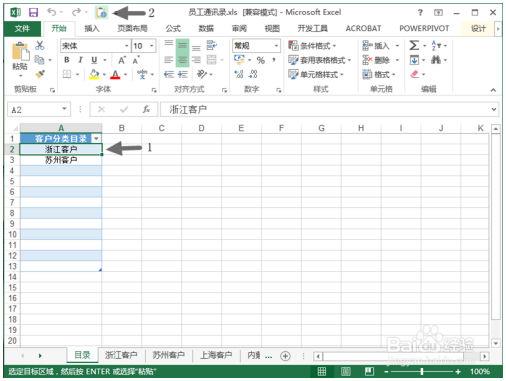Open the 套用表格格式 dropdown
506x381 pixels.
tap(320, 60)
